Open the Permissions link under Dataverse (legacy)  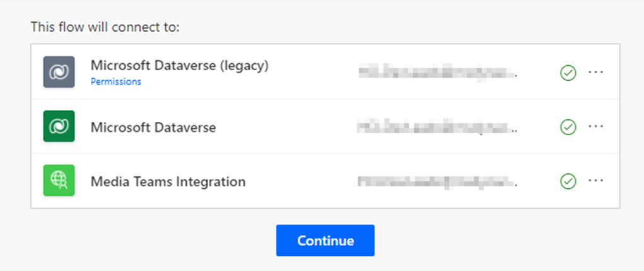click(115, 81)
